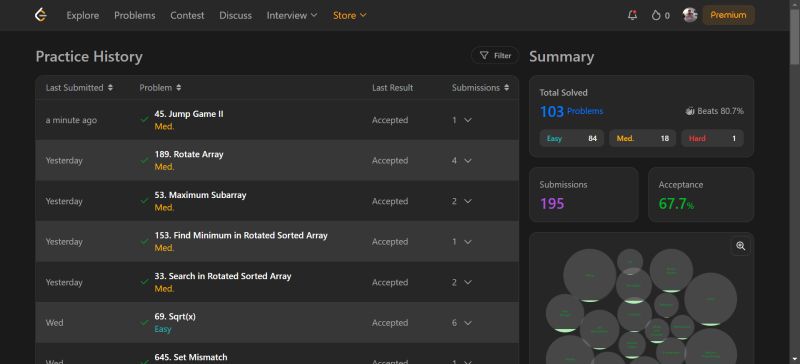The image size is (800, 364).
Task: Select the Easy 84 difficulty chip
Action: pyautogui.click(x=571, y=138)
